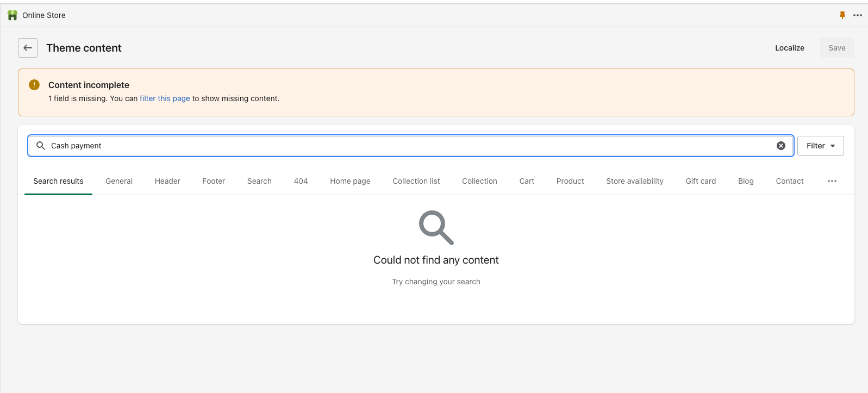Clear the search field with X icon
868x393 pixels.
coord(781,146)
